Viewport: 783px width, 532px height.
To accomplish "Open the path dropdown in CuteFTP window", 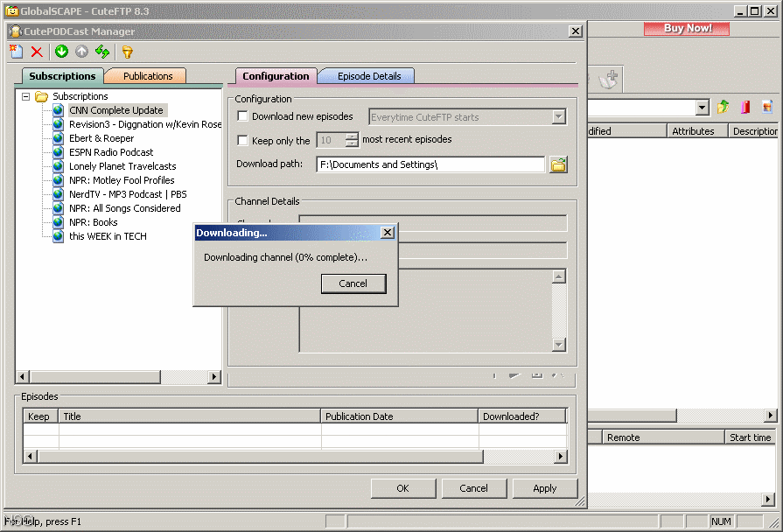I will [703, 107].
